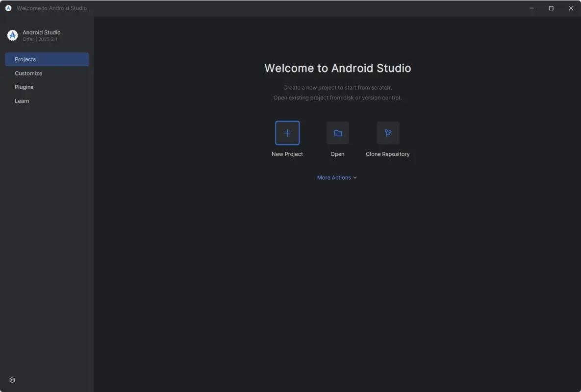Click the Otter 2025.2.1 version text

tap(39, 39)
